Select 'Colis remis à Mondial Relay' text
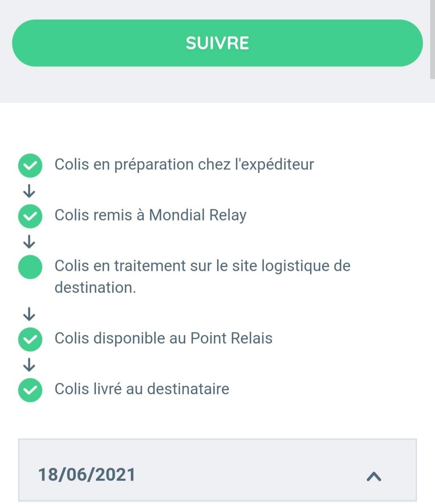This screenshot has height=504, width=435. [x=150, y=215]
